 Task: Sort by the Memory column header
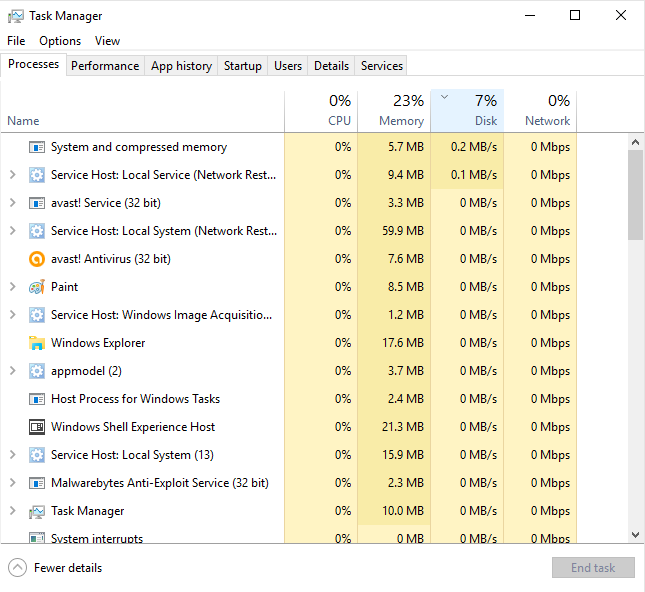[x=394, y=111]
